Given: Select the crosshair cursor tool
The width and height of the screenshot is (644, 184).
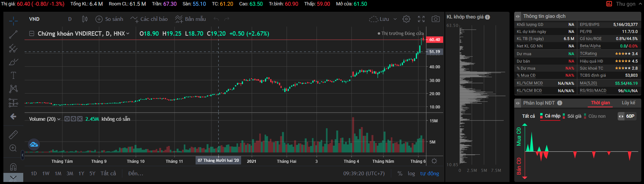Looking at the screenshot, I should [x=13, y=21].
